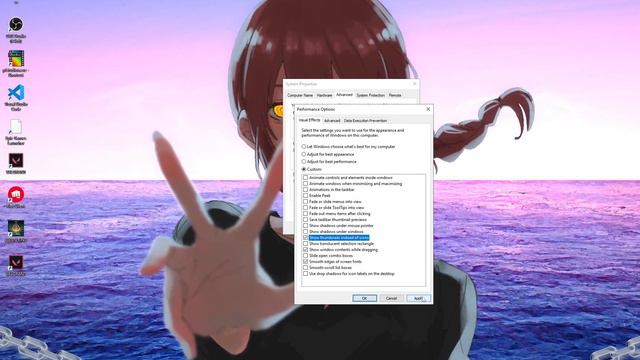This screenshot has height=360, width=640.
Task: Open System Protection tab in System Properties
Action: [371, 95]
